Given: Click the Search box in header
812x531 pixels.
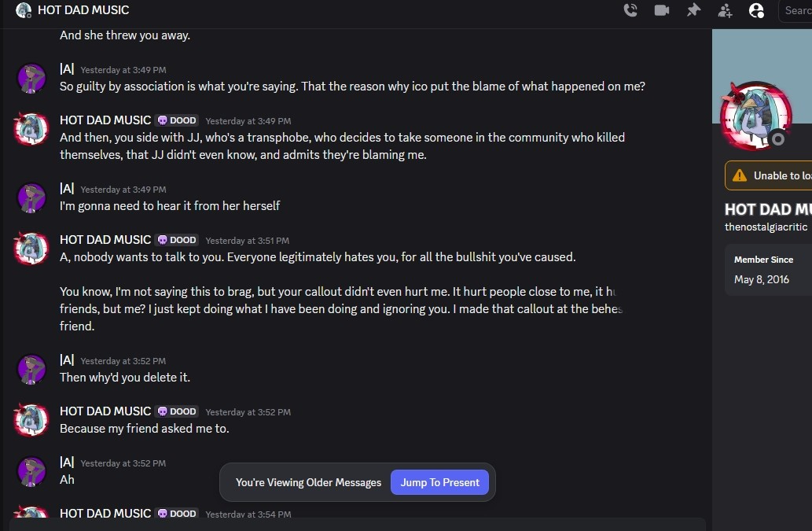Looking at the screenshot, I should pos(796,10).
